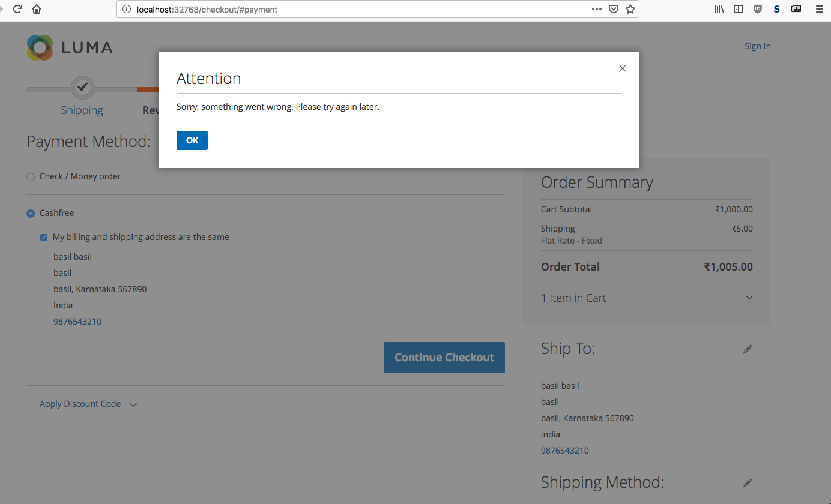The height and width of the screenshot is (504, 831).
Task: Select the Cashfree payment radio button
Action: click(31, 214)
